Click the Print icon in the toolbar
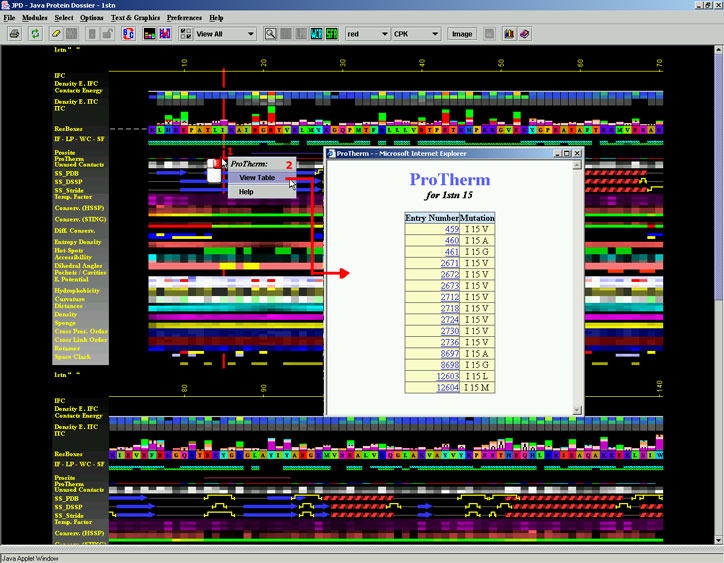Screen dimensions: 724x563 15,34
